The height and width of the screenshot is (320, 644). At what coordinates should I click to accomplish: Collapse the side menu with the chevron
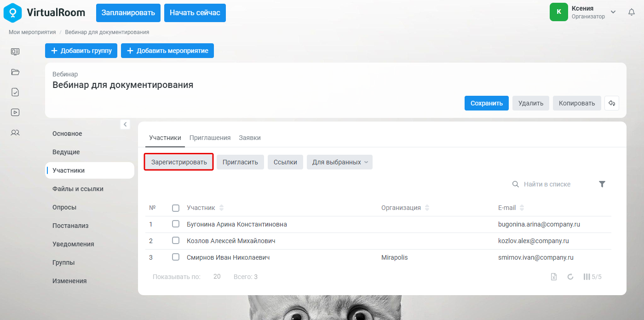(x=125, y=124)
